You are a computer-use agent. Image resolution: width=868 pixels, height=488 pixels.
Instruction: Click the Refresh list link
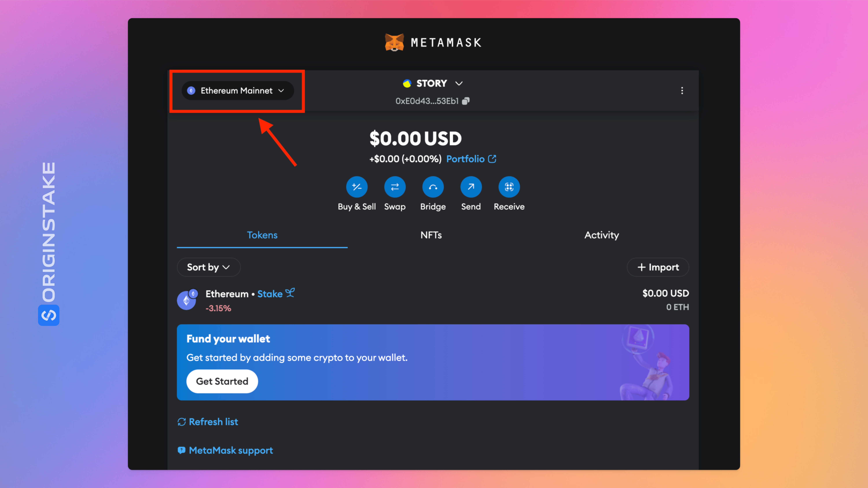click(x=208, y=422)
